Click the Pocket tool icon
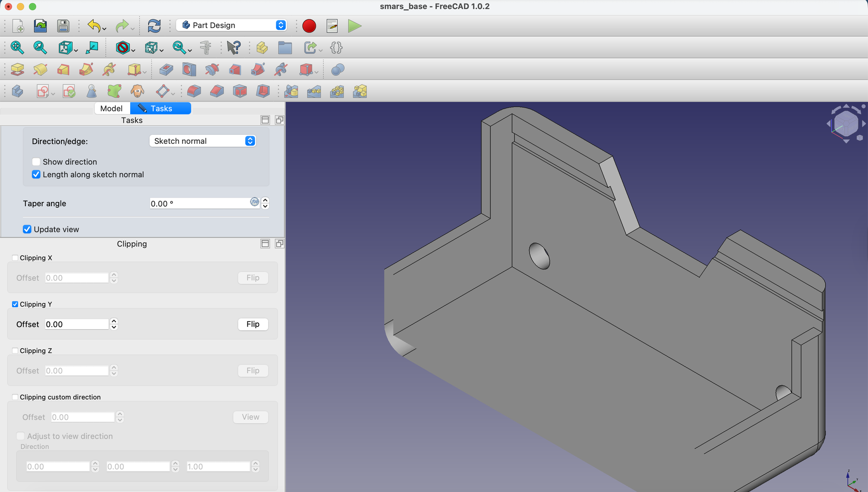This screenshot has width=868, height=492. coord(166,69)
